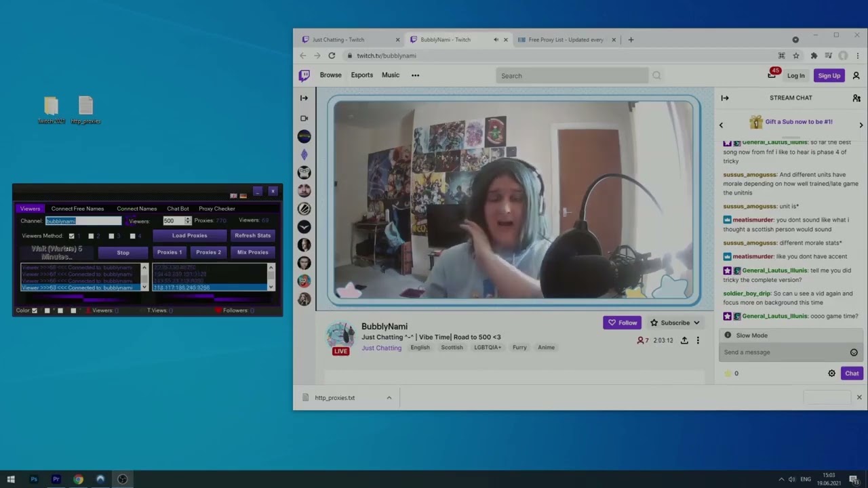Click the Channel name input field
Screen dimensions: 868x488
[x=83, y=221]
